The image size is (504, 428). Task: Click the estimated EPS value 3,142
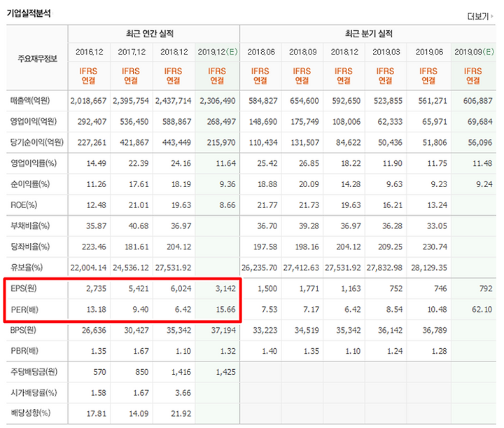pos(225,289)
